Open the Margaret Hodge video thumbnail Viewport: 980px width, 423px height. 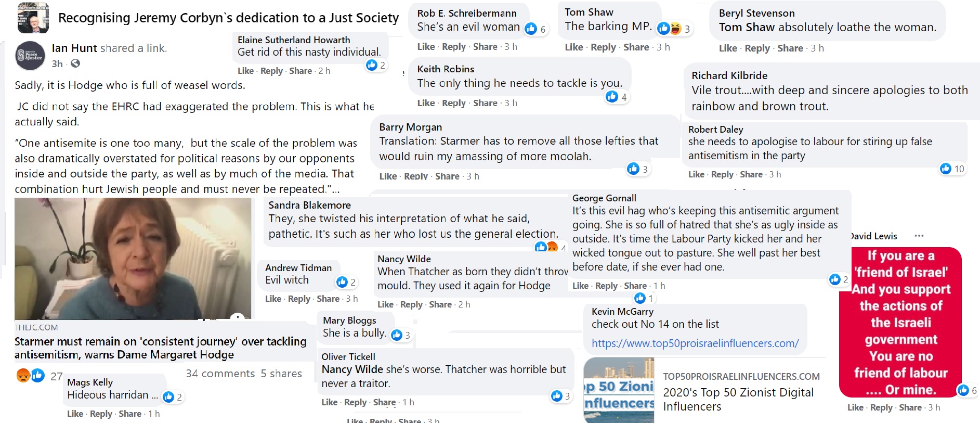click(x=133, y=259)
